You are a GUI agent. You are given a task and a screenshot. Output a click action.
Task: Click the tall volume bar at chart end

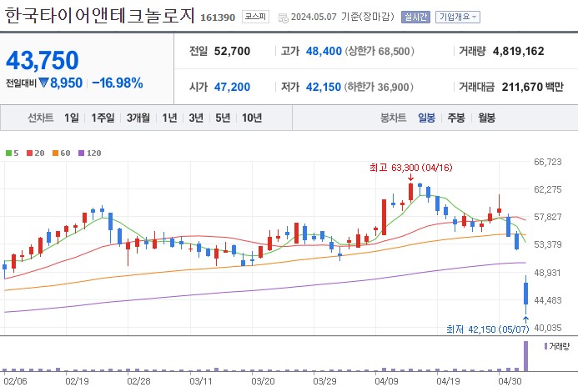(526, 356)
